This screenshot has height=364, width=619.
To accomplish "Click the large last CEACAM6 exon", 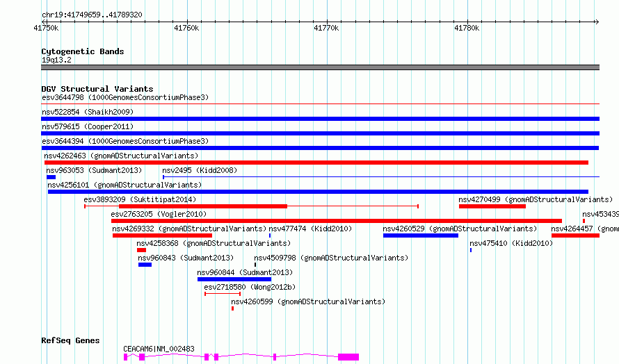I will click(348, 357).
